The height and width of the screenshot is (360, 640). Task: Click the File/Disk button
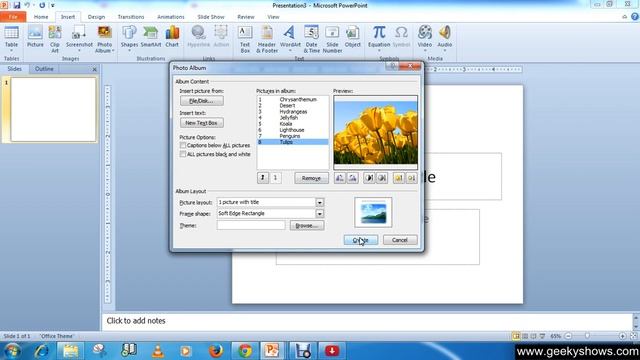point(202,101)
